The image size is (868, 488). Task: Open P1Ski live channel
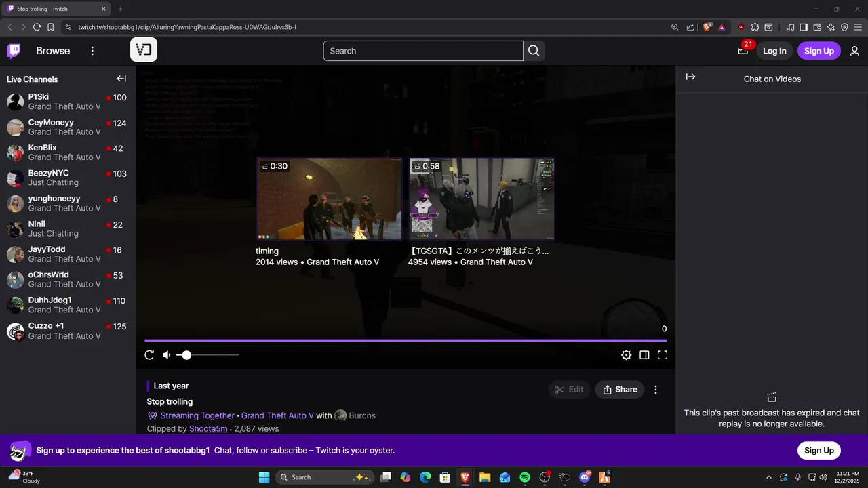68,102
